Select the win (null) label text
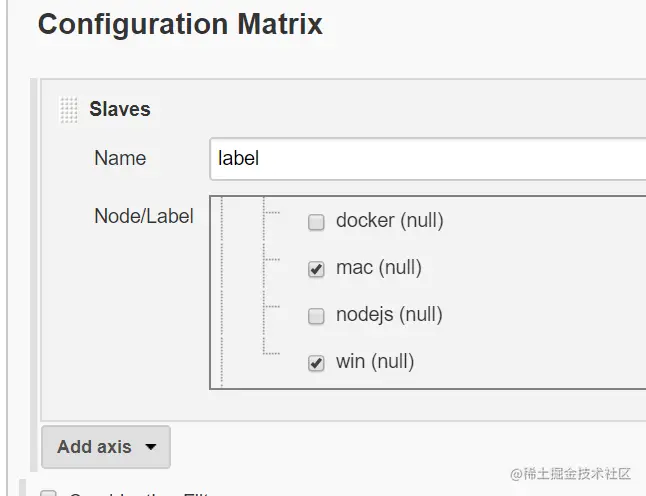Screen dimensions: 646x496 (374, 362)
